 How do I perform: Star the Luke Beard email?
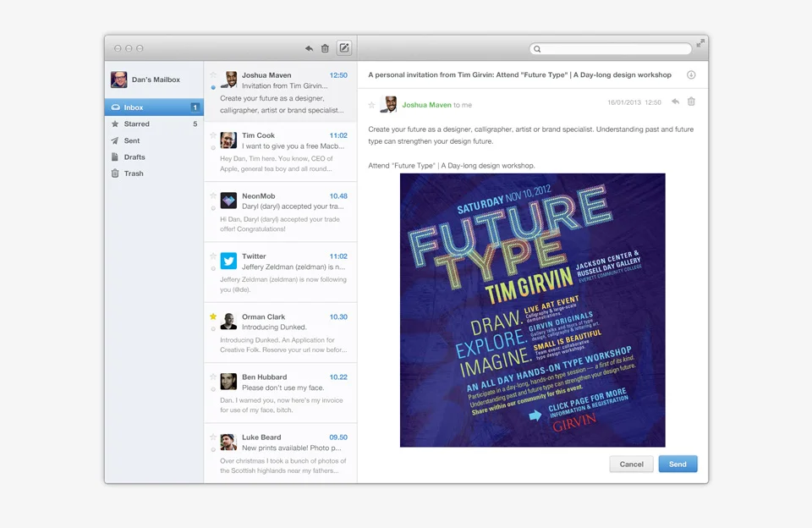[x=213, y=437]
